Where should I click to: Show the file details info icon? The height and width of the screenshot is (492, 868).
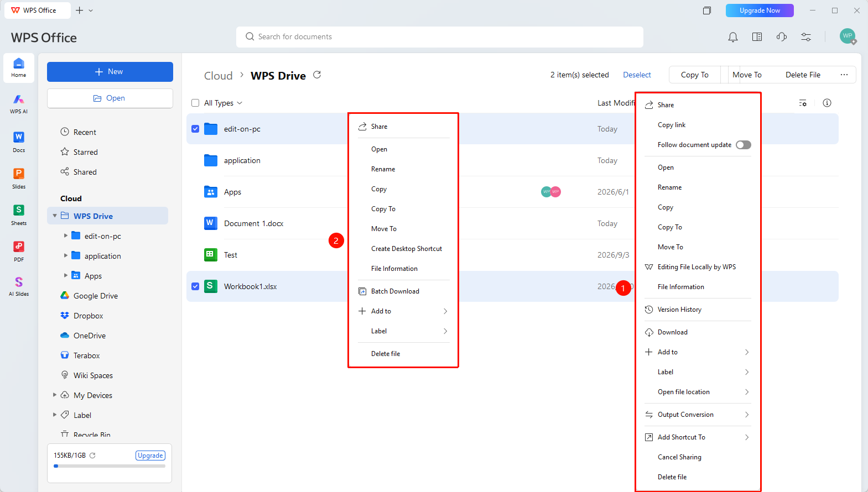827,103
